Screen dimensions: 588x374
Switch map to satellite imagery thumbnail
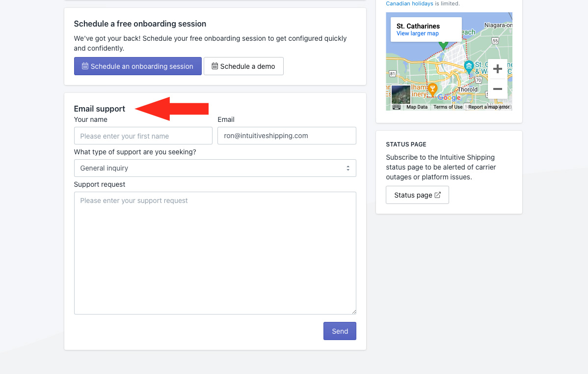pos(401,94)
